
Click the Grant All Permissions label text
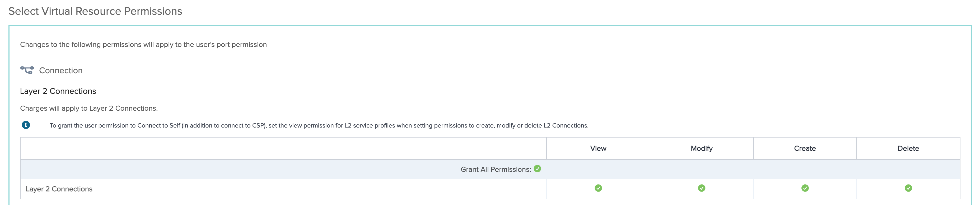point(495,169)
